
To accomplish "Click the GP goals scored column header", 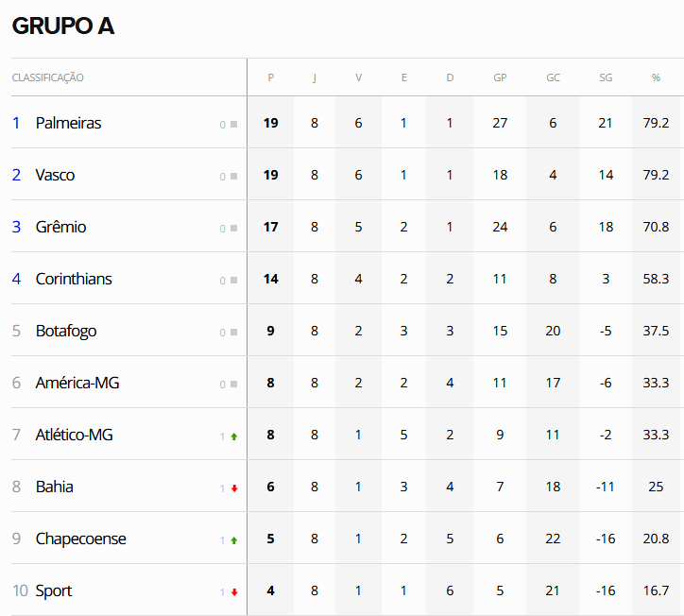I will (x=500, y=77).
